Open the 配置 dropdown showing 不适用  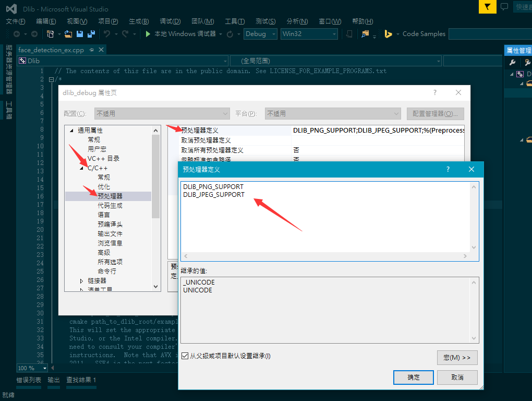[x=162, y=114]
